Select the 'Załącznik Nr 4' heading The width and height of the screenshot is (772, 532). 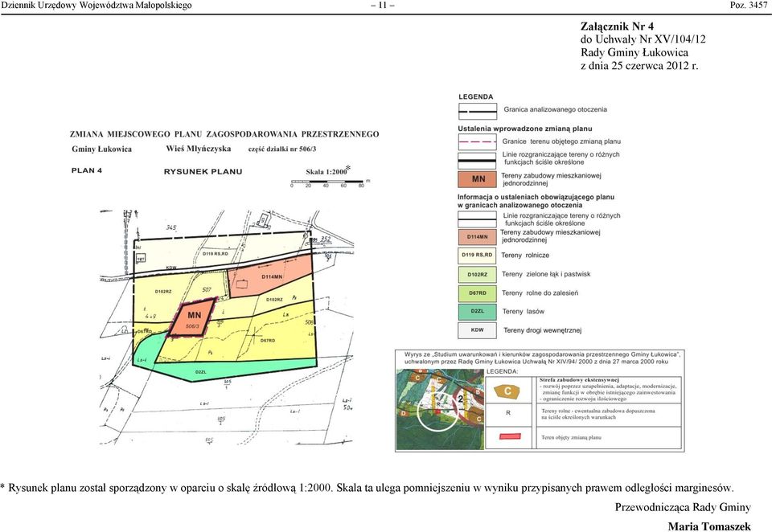(x=617, y=27)
